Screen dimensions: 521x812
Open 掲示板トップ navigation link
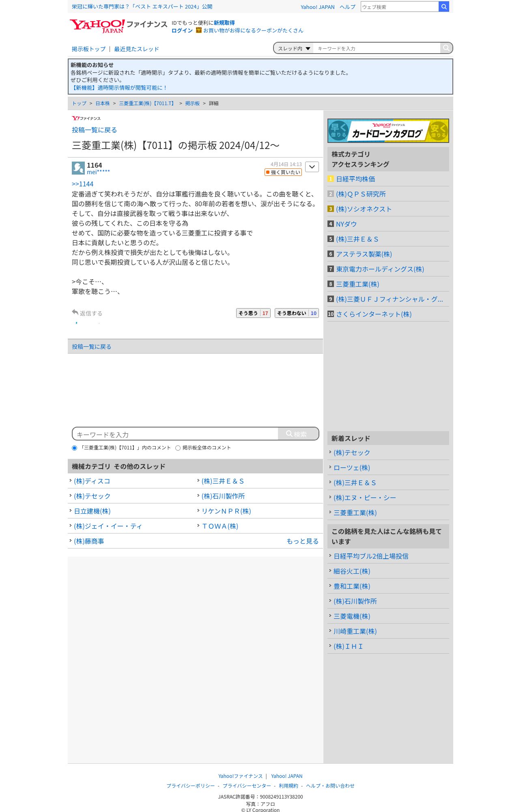[88, 49]
